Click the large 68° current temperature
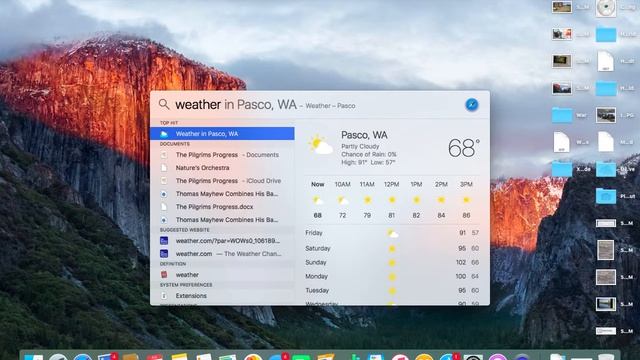The image size is (640, 360). (x=463, y=148)
